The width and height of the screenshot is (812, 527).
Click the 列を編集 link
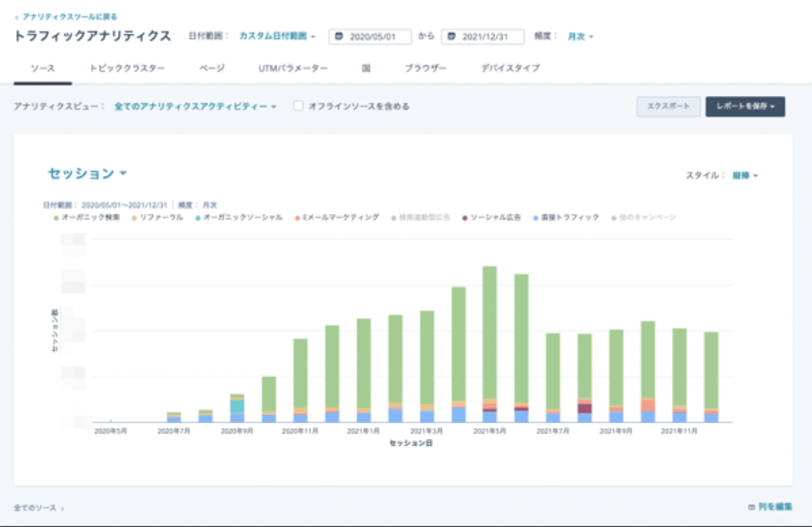point(770,507)
